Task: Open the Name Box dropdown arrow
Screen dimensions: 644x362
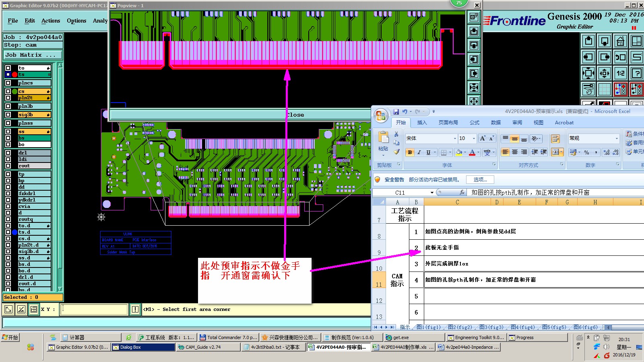Action: point(432,193)
